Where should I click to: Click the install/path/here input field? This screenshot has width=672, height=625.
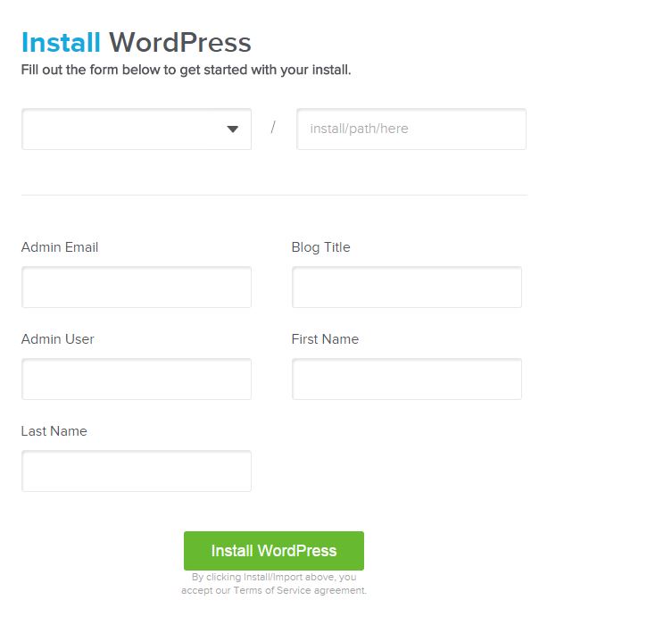pos(411,129)
